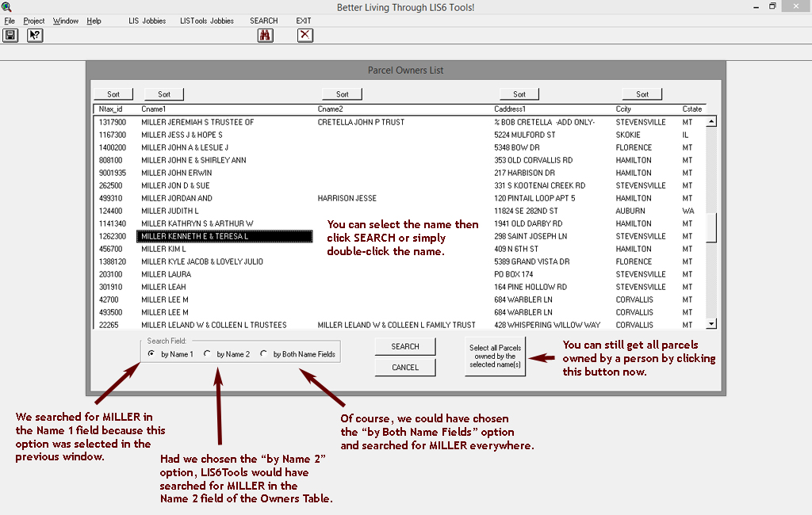Click the list scrollbar down arrow

[x=711, y=324]
